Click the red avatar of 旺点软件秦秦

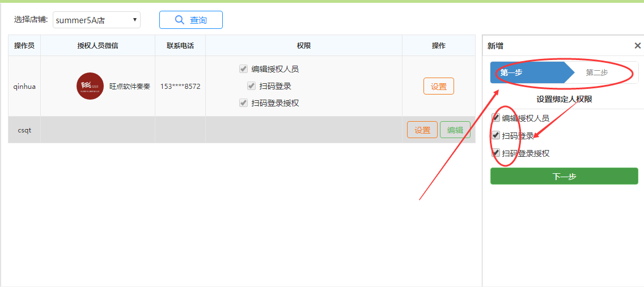pos(90,85)
